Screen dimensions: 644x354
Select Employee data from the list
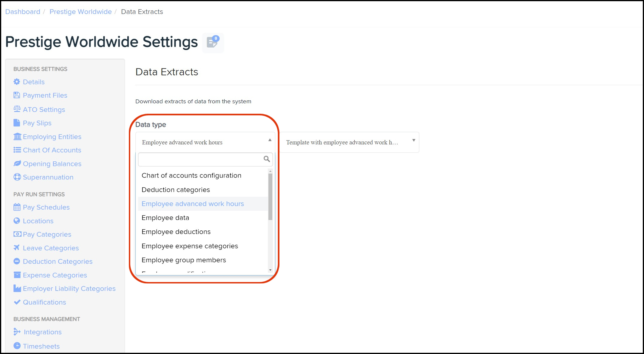tap(165, 218)
